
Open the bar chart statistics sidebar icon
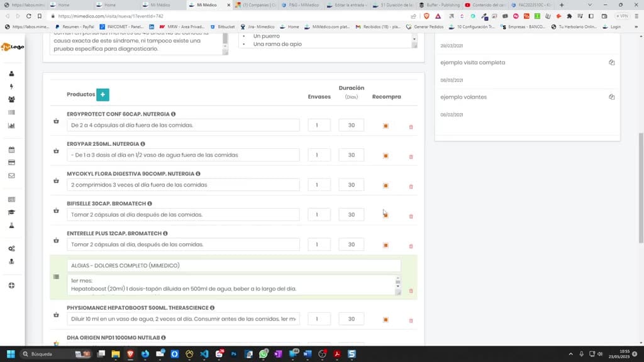pyautogui.click(x=11, y=126)
